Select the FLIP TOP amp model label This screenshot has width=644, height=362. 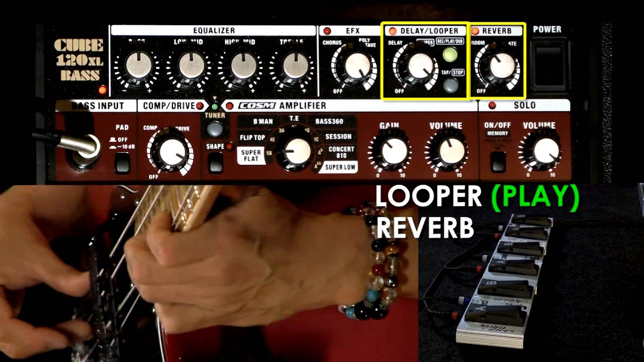[252, 137]
